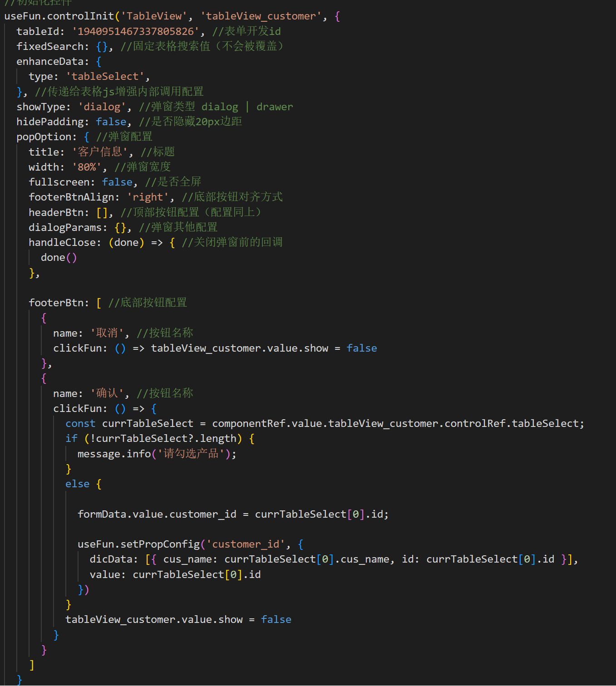The width and height of the screenshot is (616, 686).
Task: Click the '取消' button name string
Action: pyautogui.click(x=107, y=333)
